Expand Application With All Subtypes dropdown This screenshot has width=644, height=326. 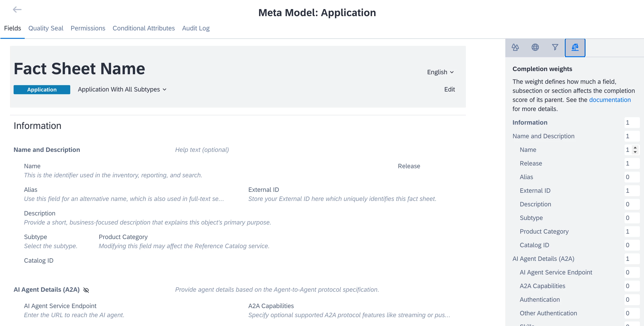pyautogui.click(x=122, y=89)
